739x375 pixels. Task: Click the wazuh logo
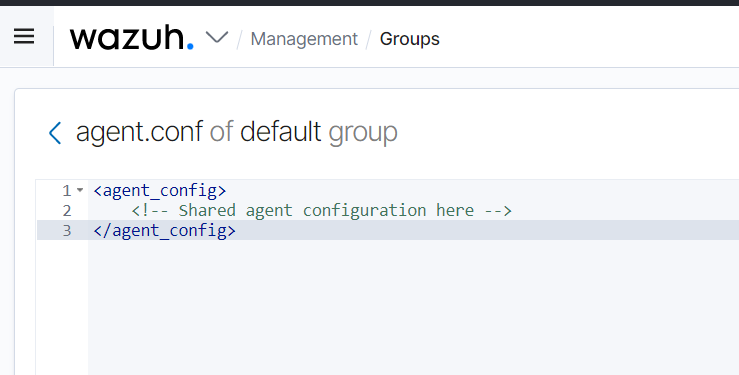tap(131, 38)
